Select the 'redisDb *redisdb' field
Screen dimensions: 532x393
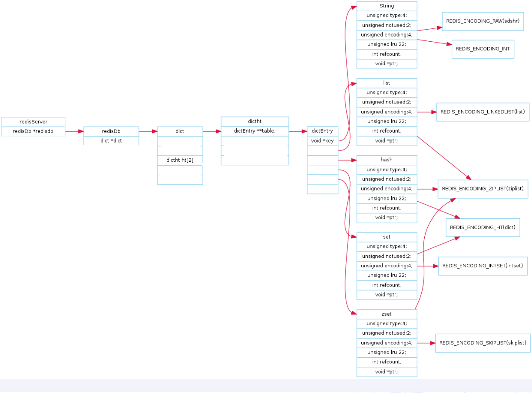(x=33, y=131)
